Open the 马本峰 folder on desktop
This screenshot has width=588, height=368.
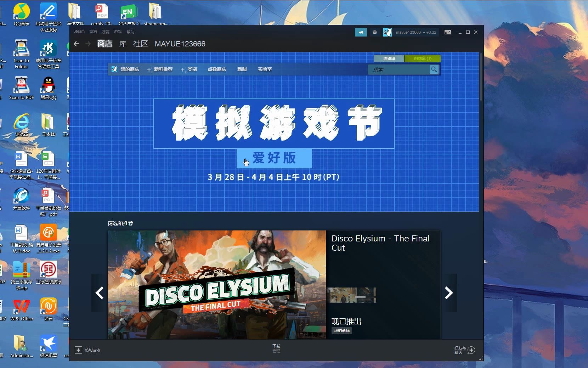click(49, 125)
